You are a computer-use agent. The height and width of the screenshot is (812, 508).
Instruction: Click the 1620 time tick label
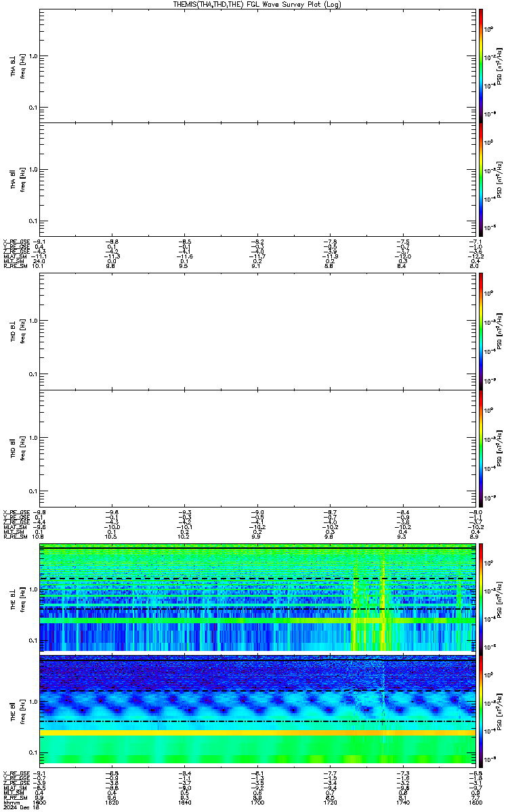tap(112, 803)
